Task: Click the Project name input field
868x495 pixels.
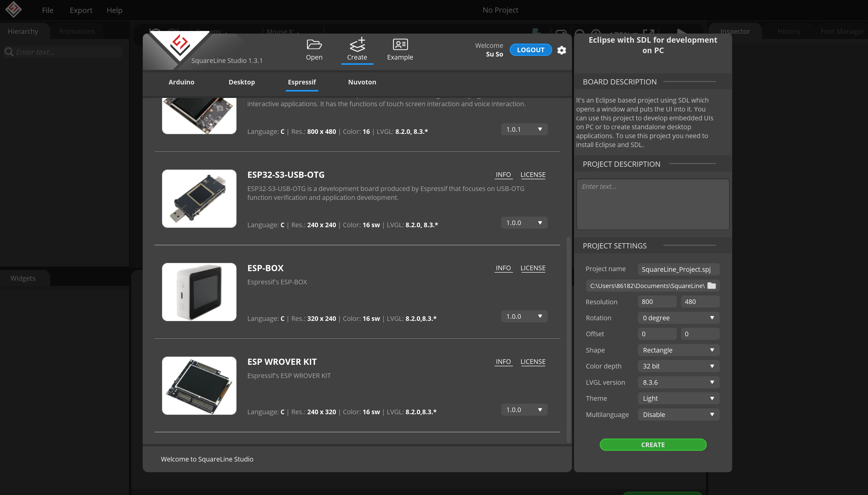Action: (678, 269)
